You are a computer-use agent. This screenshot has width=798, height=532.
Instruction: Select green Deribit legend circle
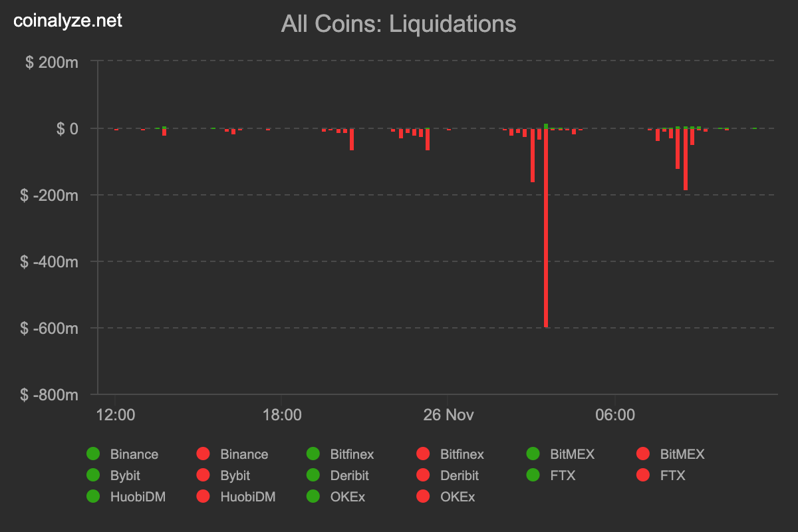[313, 475]
